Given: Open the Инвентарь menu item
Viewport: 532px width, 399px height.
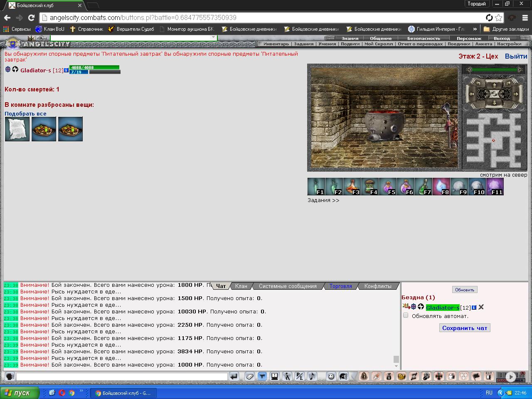Looking at the screenshot, I should click(x=276, y=44).
